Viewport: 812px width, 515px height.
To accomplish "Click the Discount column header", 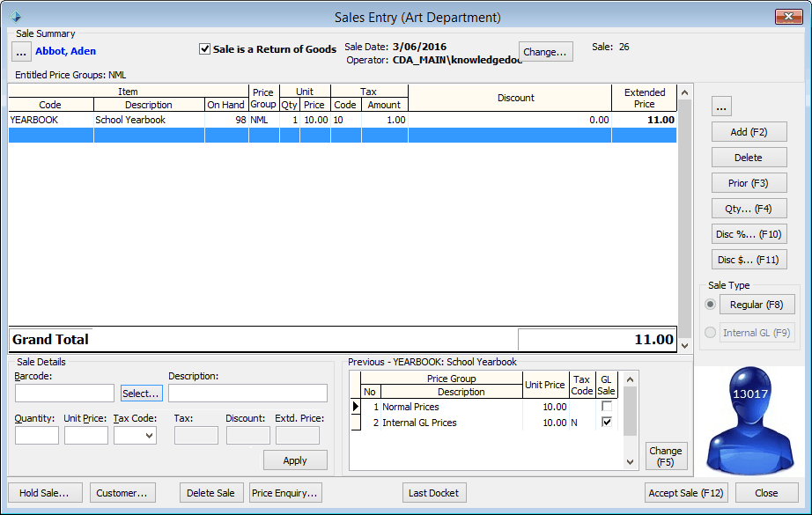I will click(510, 98).
